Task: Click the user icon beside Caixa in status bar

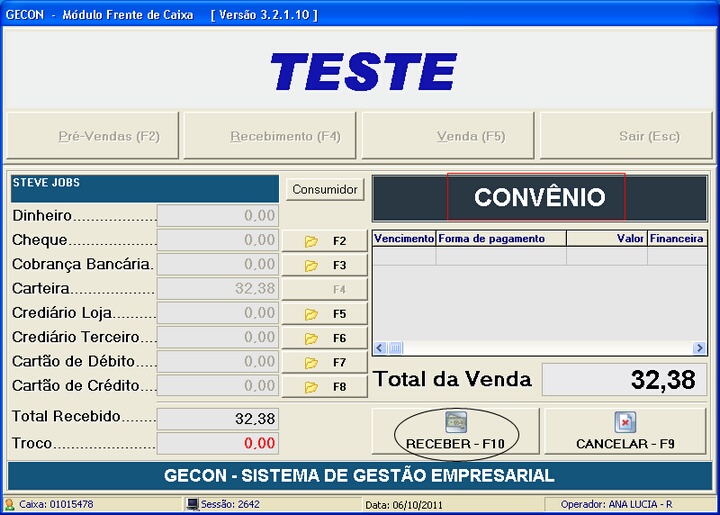Action: (x=10, y=504)
